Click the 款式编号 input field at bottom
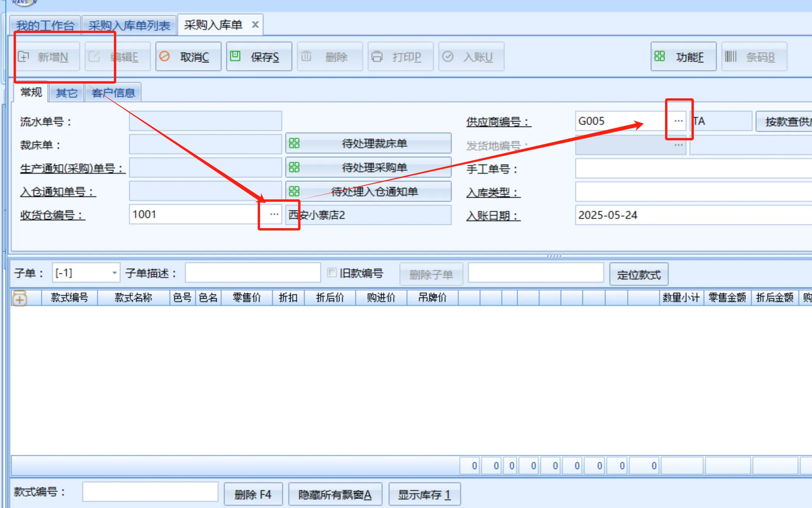Viewport: 812px width, 508px height. tap(150, 492)
